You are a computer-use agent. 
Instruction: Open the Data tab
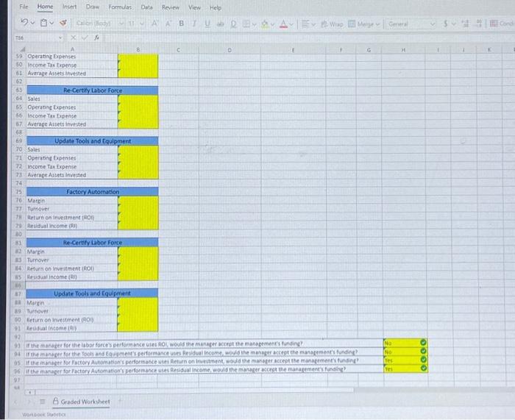point(146,7)
